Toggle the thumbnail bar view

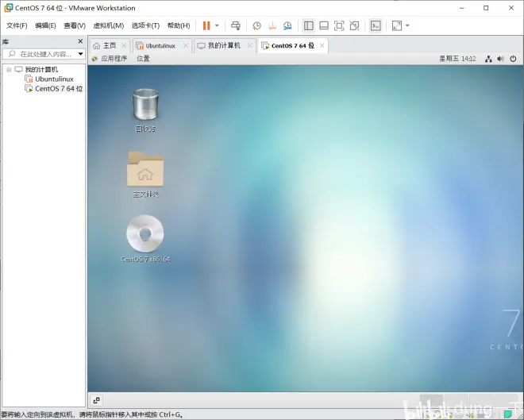pyautogui.click(x=324, y=25)
